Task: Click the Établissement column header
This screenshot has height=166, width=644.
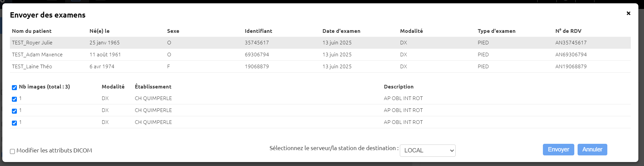Action: tap(153, 86)
